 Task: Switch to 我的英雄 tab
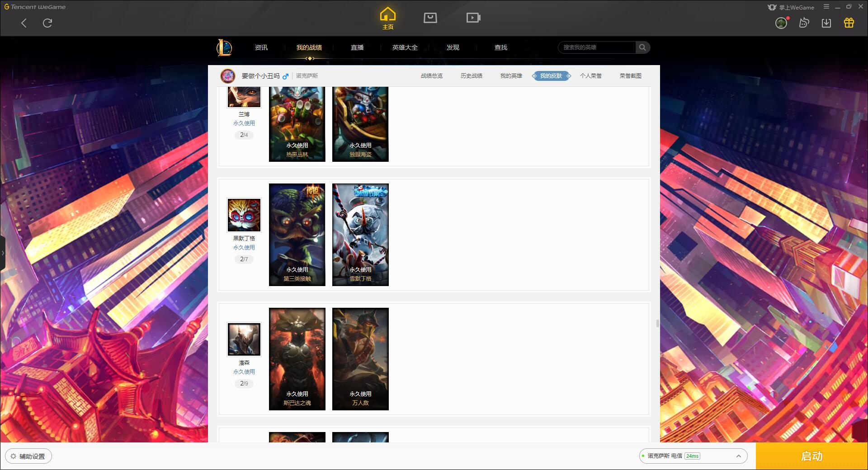pyautogui.click(x=511, y=76)
